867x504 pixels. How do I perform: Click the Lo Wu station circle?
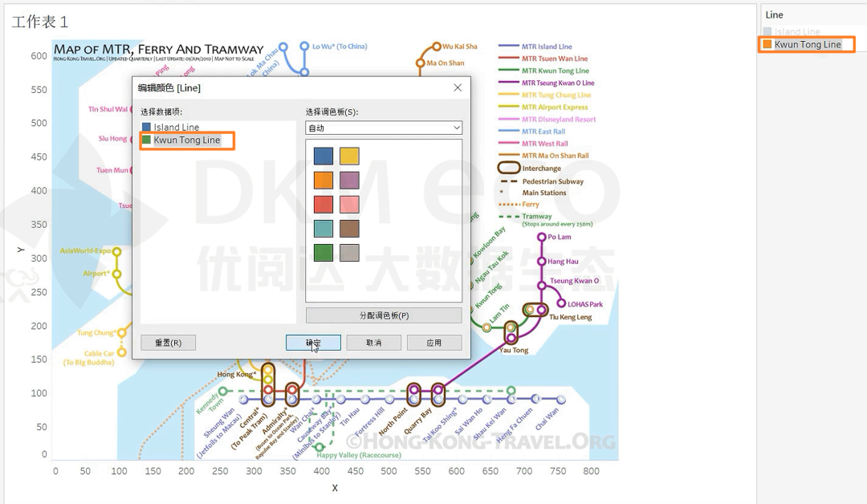tap(304, 47)
